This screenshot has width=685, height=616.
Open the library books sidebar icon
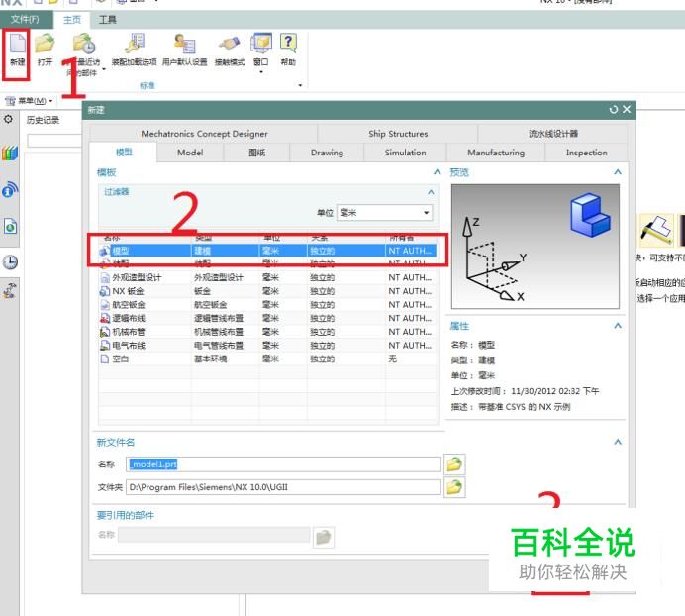click(10, 154)
